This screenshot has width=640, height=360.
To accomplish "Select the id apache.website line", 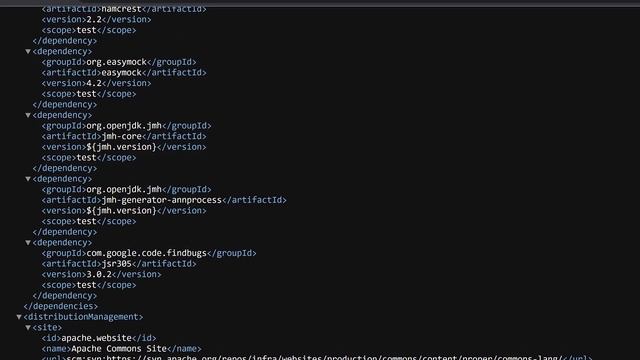I will tap(99, 338).
